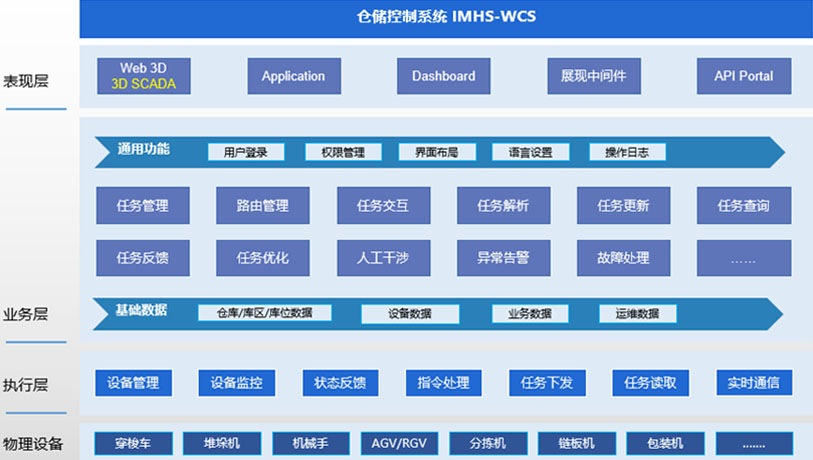Click the 设备监控 button
This screenshot has height=460, width=813.
click(x=237, y=383)
